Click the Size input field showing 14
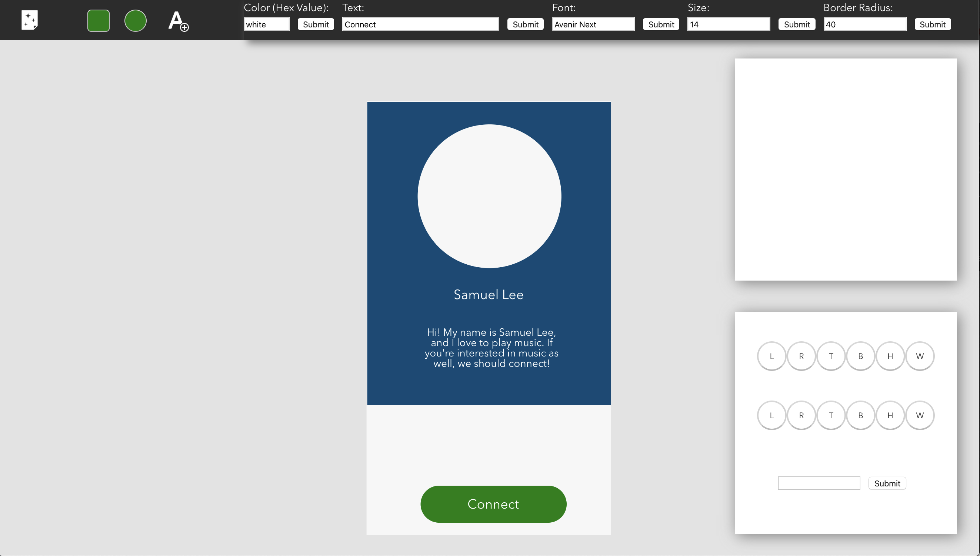The height and width of the screenshot is (556, 980). click(x=728, y=24)
